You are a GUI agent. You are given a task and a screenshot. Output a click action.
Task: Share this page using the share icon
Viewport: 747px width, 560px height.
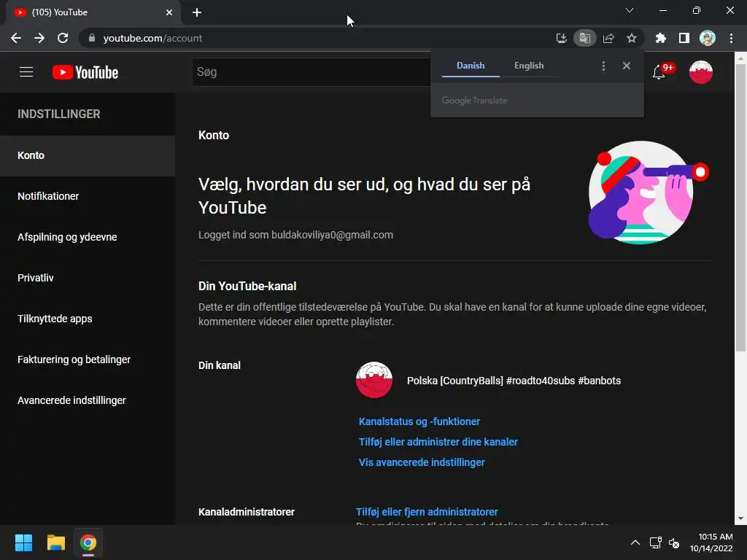point(608,38)
